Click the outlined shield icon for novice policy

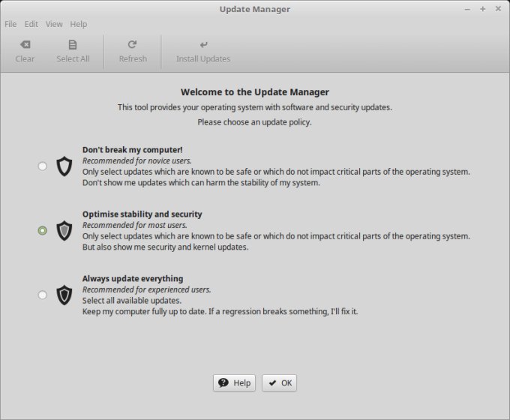point(64,166)
